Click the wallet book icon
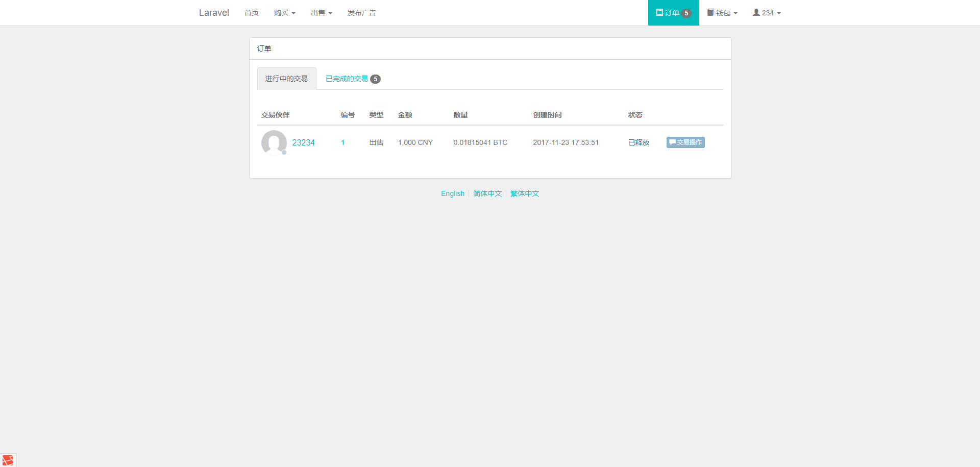Screen dimensions: 980x467 click(x=710, y=13)
